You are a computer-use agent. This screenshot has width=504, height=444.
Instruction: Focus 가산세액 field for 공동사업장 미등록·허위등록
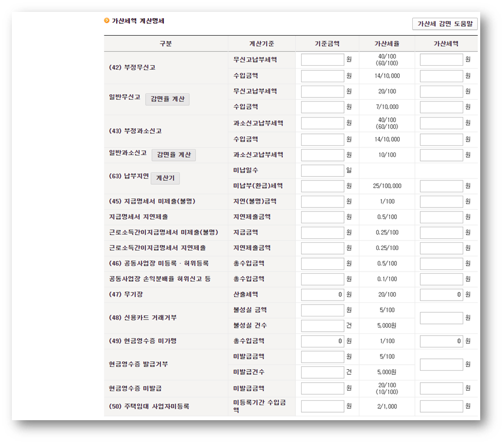click(441, 264)
